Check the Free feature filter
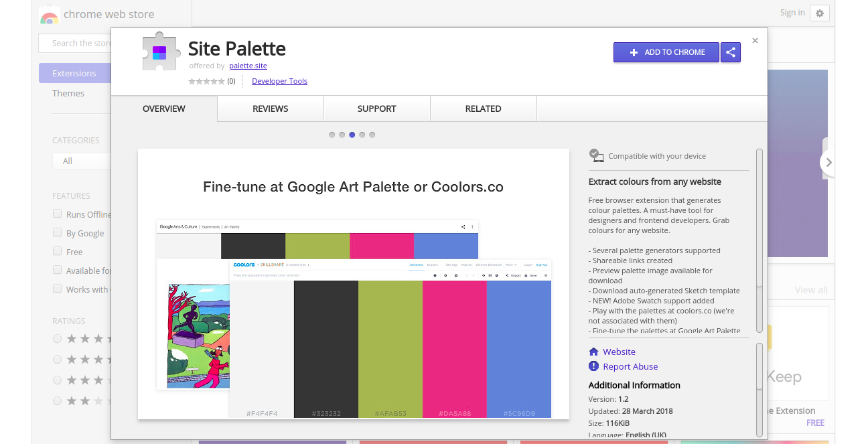The width and height of the screenshot is (868, 444). 58,252
